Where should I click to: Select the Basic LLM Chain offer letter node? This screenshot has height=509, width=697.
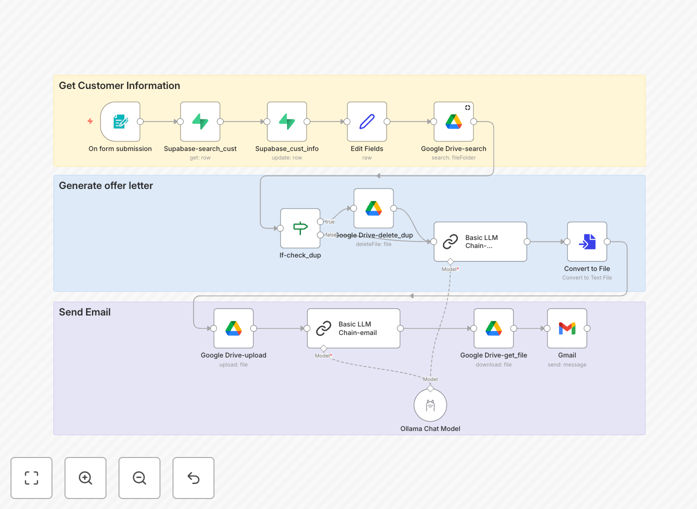click(x=480, y=241)
